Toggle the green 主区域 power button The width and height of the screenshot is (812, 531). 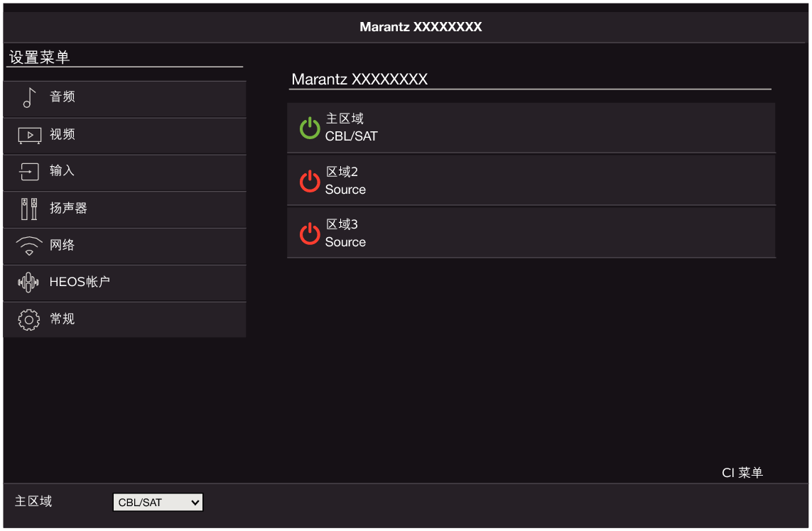310,128
